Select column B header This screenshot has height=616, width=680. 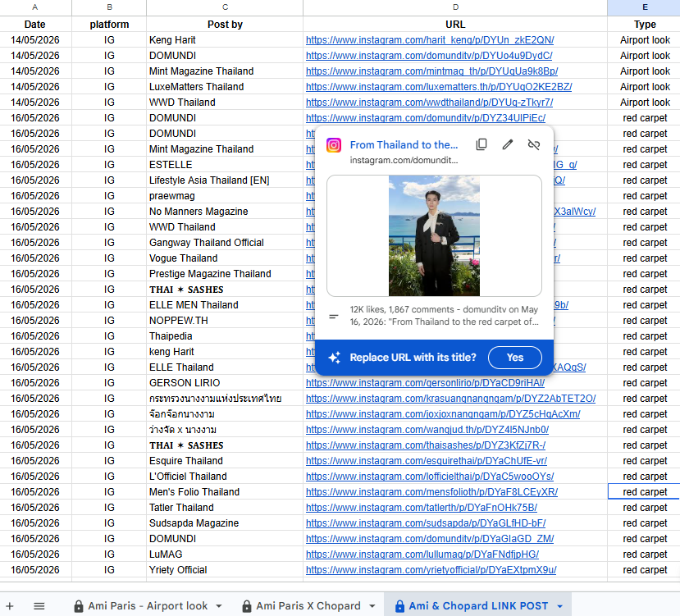click(109, 7)
